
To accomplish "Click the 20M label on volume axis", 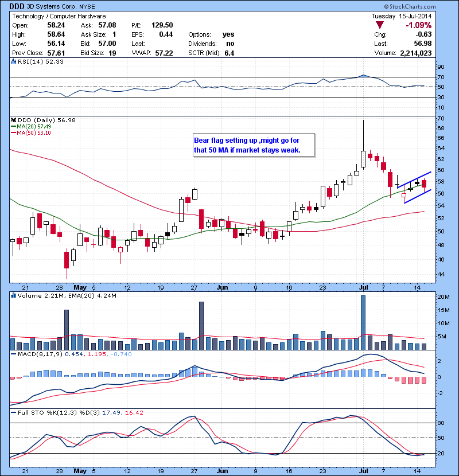I will [x=443, y=296].
